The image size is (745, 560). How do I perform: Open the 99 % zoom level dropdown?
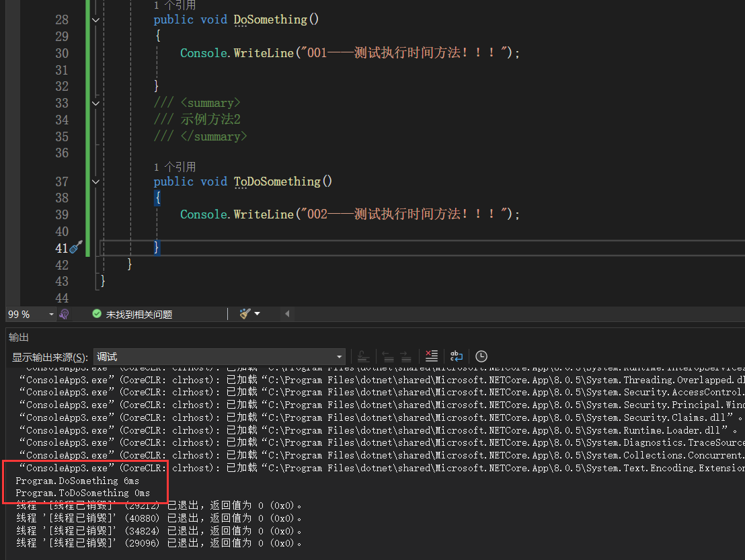pos(51,314)
